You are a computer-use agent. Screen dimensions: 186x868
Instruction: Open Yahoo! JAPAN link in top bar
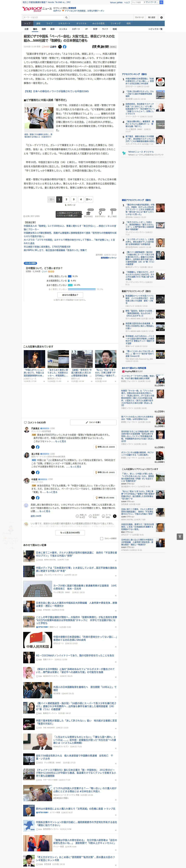click(x=116, y=2)
